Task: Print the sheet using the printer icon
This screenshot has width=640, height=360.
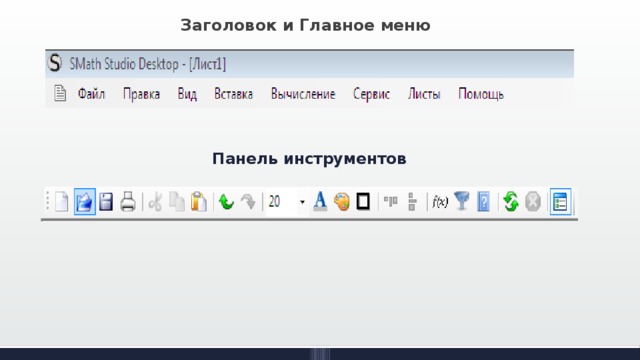Action: pyautogui.click(x=128, y=202)
